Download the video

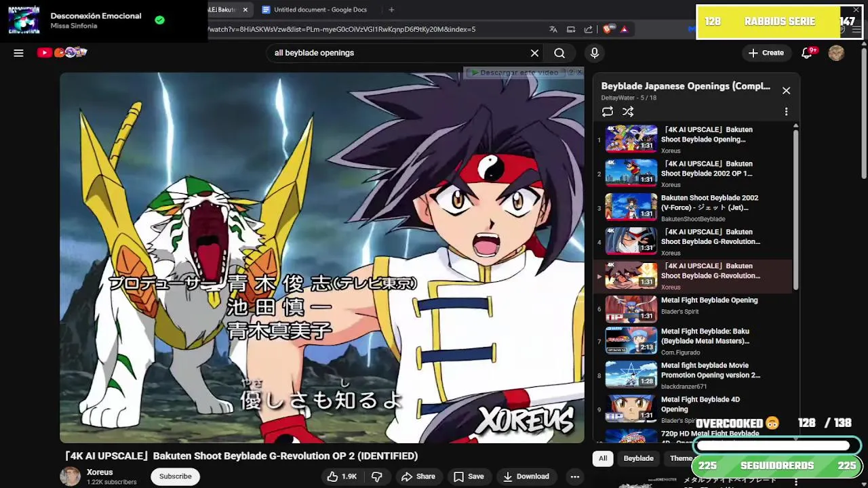click(526, 476)
